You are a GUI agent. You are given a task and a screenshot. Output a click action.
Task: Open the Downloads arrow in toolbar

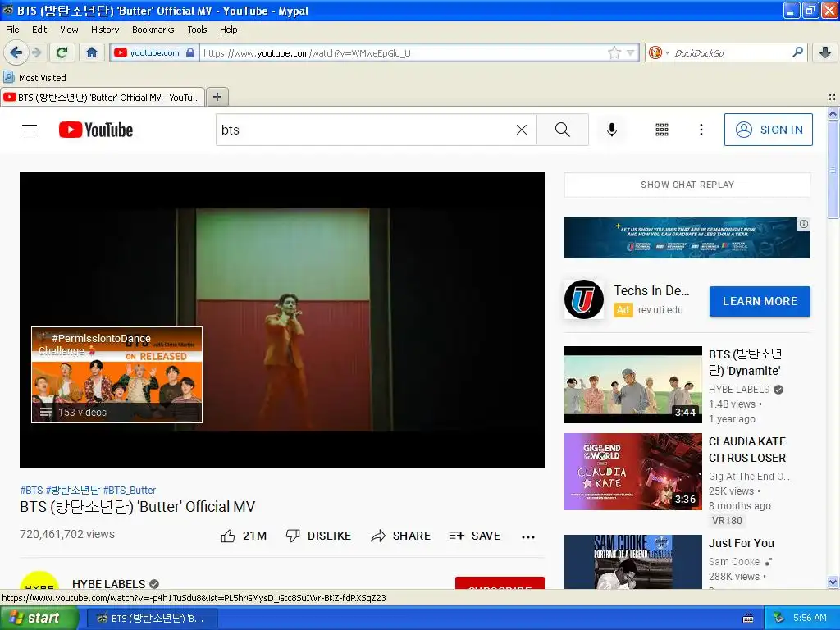click(825, 52)
